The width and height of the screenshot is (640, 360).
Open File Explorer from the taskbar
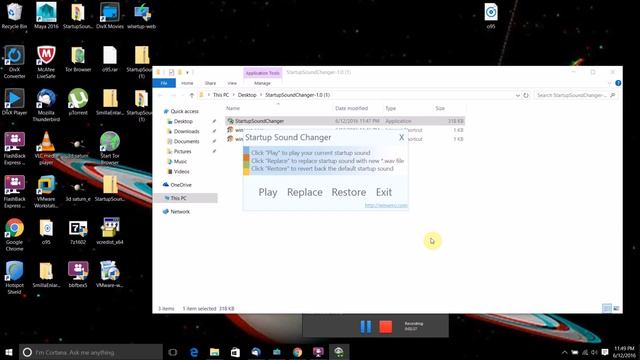click(215, 352)
